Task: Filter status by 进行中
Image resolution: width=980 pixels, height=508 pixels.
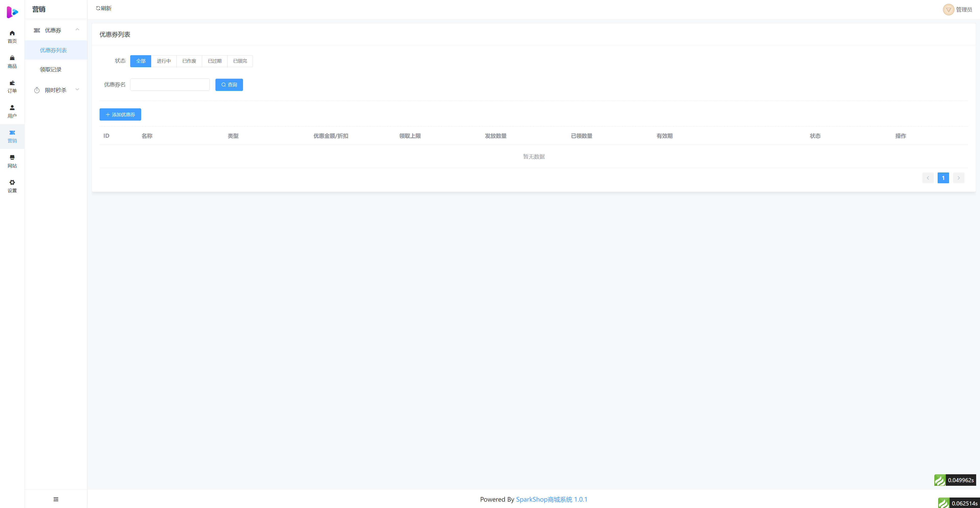Action: coord(164,61)
